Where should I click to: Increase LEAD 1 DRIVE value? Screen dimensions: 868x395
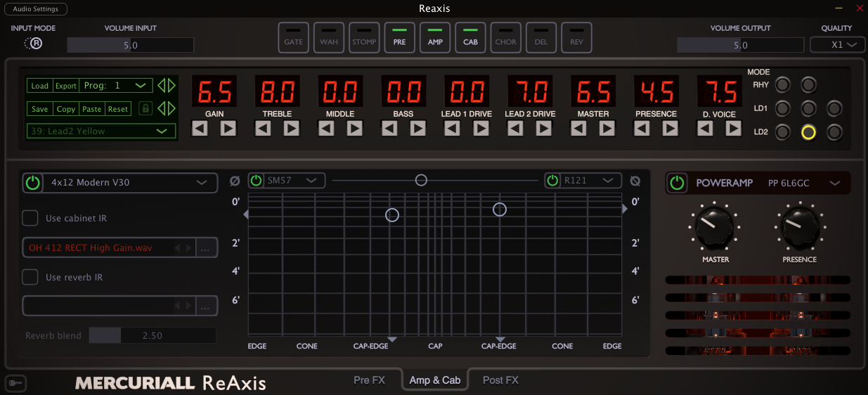point(481,129)
